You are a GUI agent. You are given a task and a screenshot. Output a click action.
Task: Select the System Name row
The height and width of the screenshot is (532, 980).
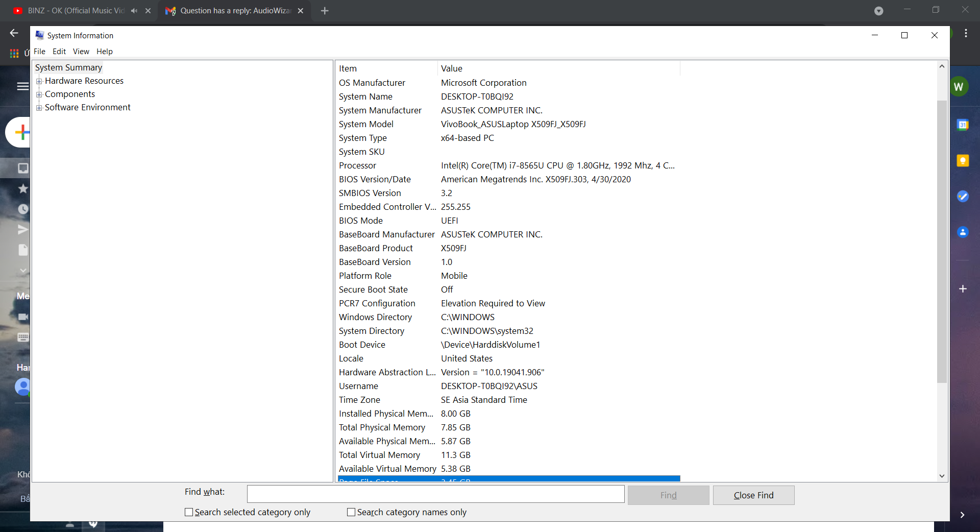508,96
